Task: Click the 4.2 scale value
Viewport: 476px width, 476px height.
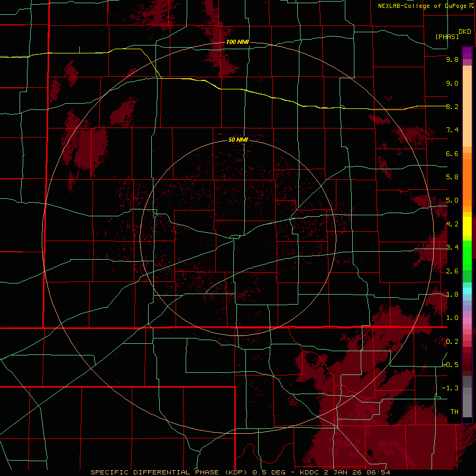Action: point(452,224)
